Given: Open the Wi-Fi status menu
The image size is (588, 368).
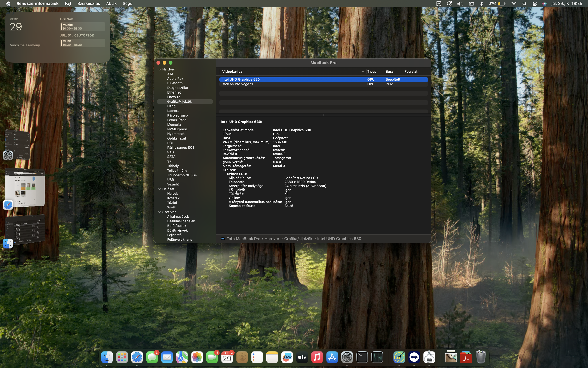Looking at the screenshot, I should coord(514,3).
